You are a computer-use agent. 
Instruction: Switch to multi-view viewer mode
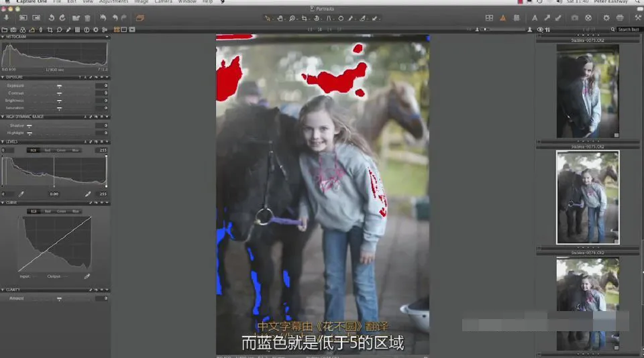pos(117,29)
